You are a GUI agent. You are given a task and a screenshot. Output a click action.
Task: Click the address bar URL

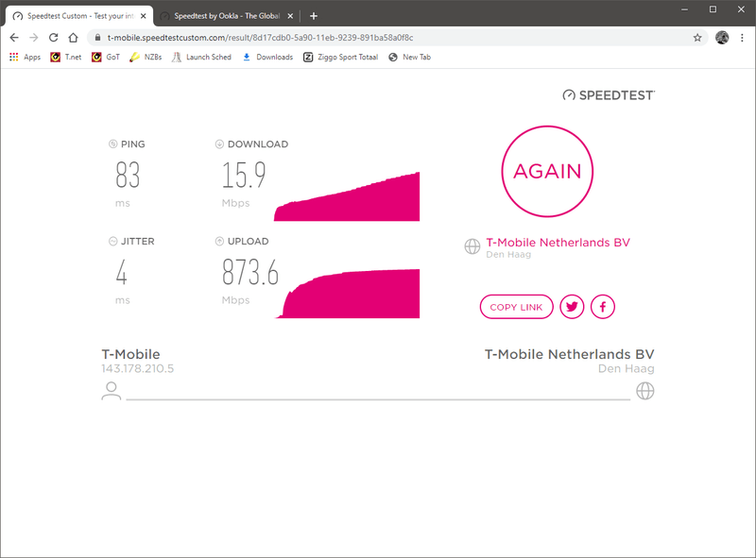(x=261, y=38)
